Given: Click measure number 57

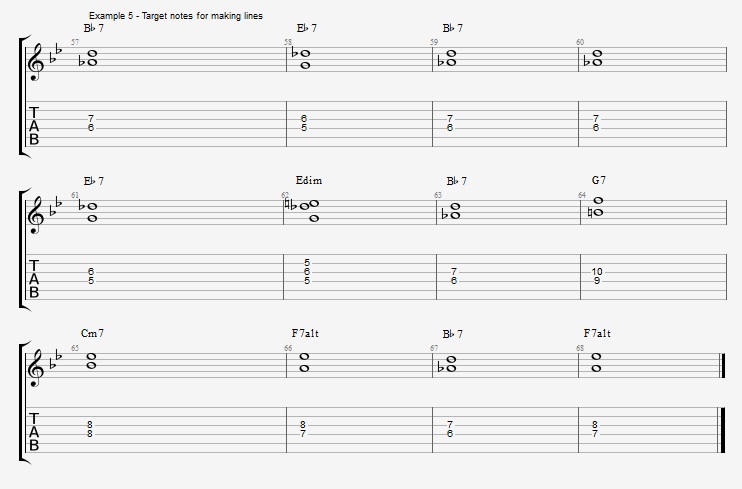Looking at the screenshot, I should [x=75, y=42].
